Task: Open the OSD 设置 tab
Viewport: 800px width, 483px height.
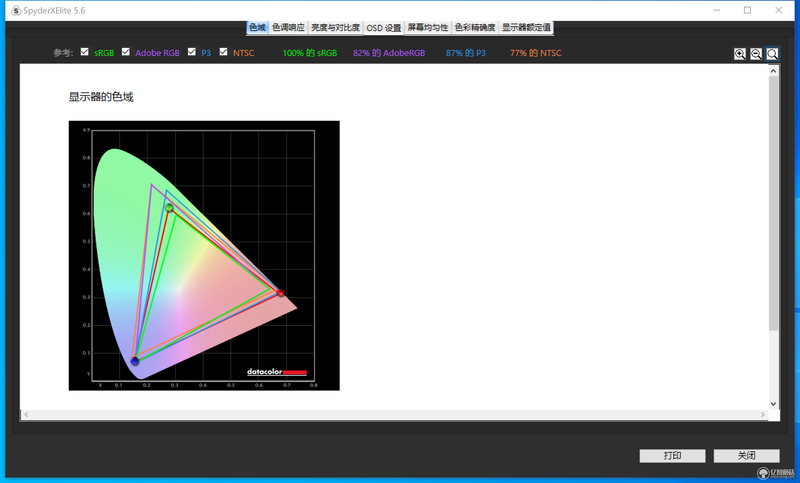Action: click(384, 28)
